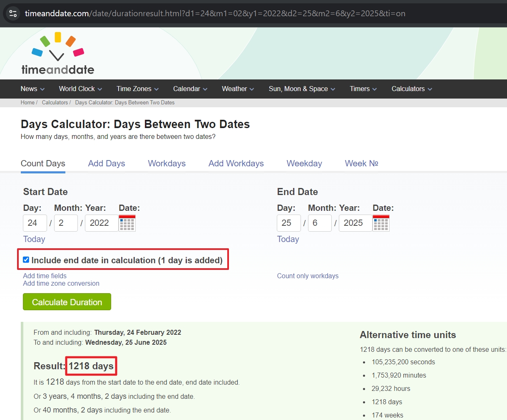This screenshot has height=420, width=507.
Task: Click End Date month field showing 6
Action: pyautogui.click(x=320, y=223)
